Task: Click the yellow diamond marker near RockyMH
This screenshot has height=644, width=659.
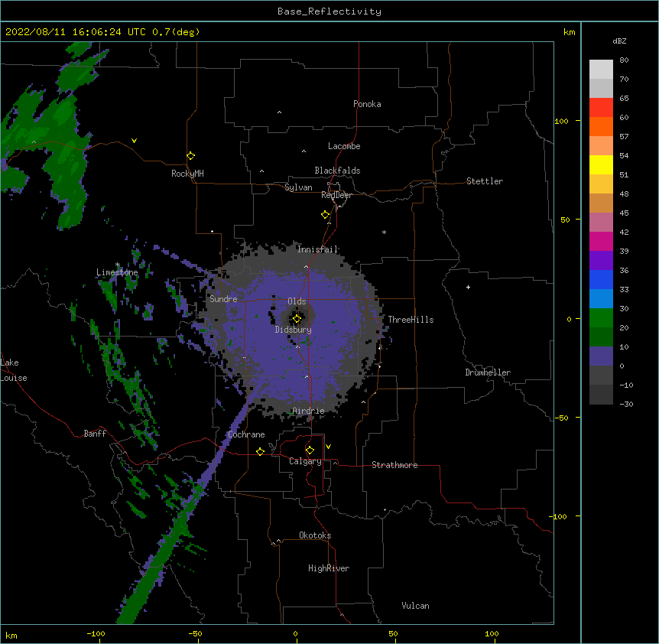Action: tap(190, 156)
